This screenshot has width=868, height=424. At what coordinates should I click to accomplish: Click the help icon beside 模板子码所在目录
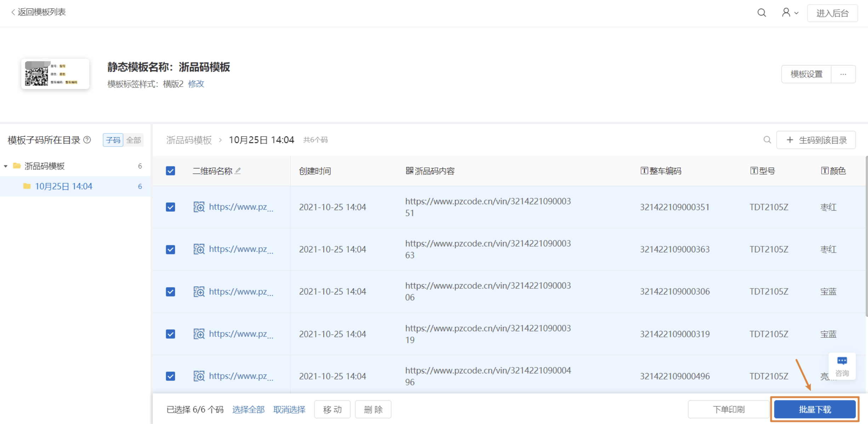pos(87,140)
